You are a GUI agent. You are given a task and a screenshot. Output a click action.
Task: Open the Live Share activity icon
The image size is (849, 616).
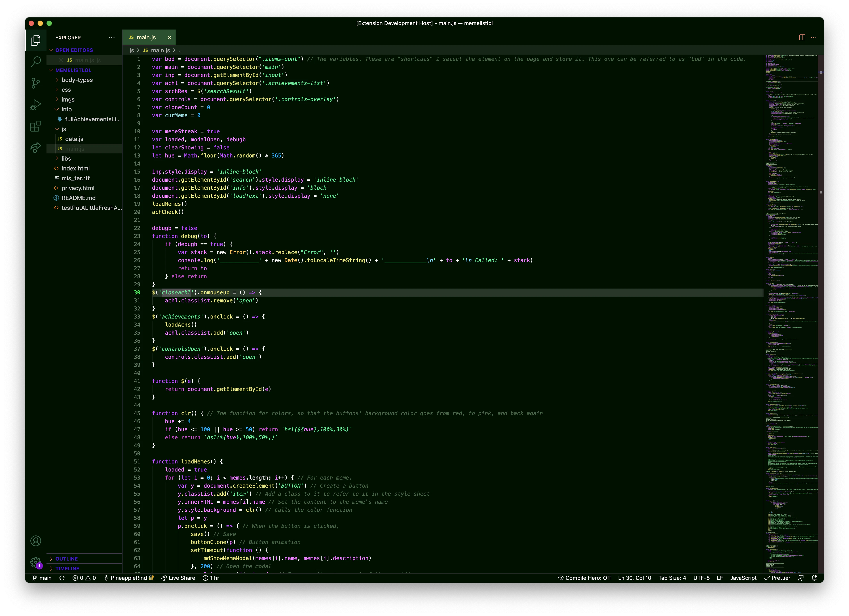36,148
